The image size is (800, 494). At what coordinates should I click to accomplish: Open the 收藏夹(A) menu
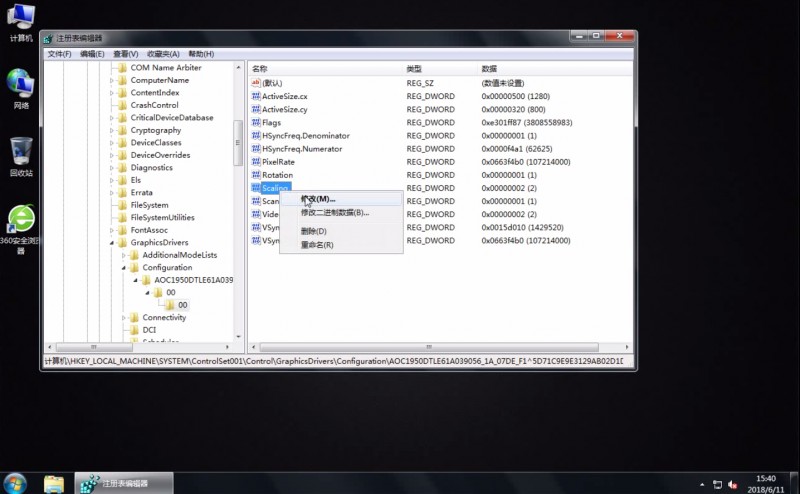tap(163, 54)
